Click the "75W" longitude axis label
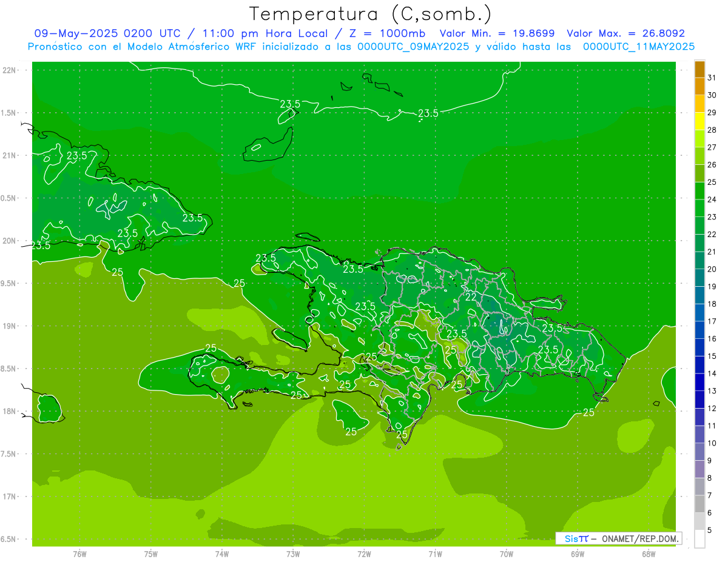 point(150,554)
